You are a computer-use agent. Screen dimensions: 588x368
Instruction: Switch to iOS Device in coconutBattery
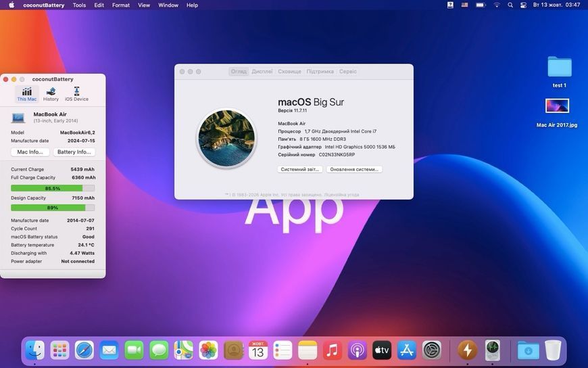click(76, 94)
